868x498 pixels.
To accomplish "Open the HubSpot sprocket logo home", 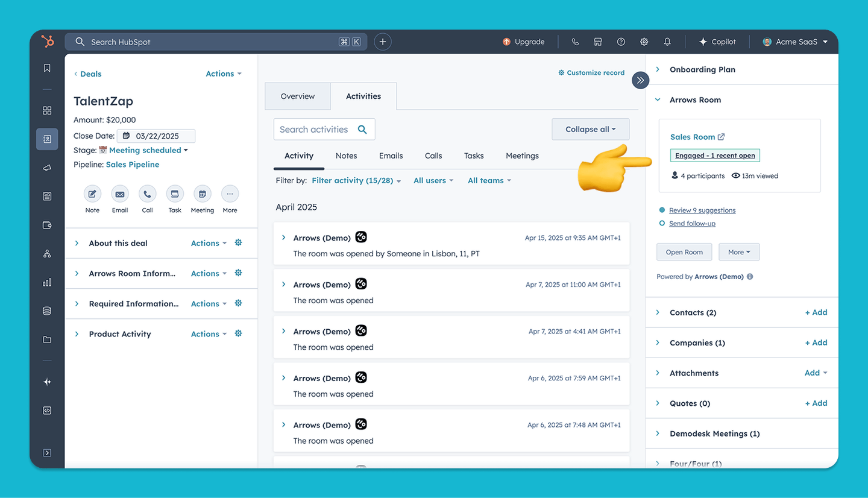I will pyautogui.click(x=48, y=42).
